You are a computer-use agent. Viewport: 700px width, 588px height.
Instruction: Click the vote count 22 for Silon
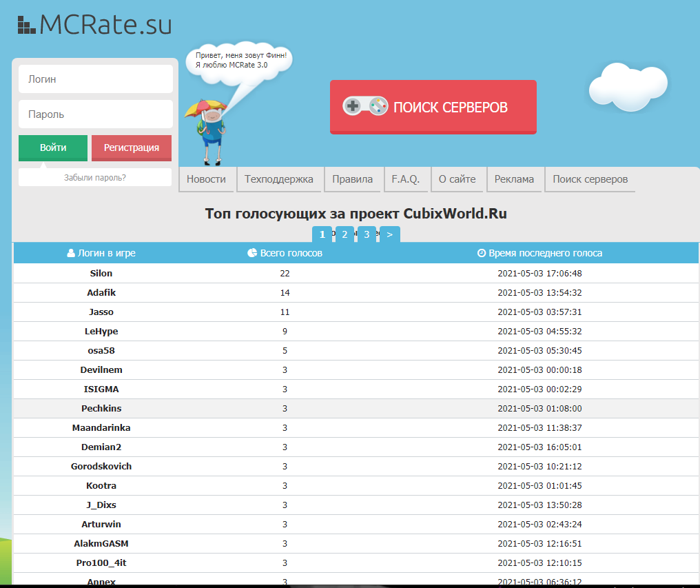tap(285, 274)
